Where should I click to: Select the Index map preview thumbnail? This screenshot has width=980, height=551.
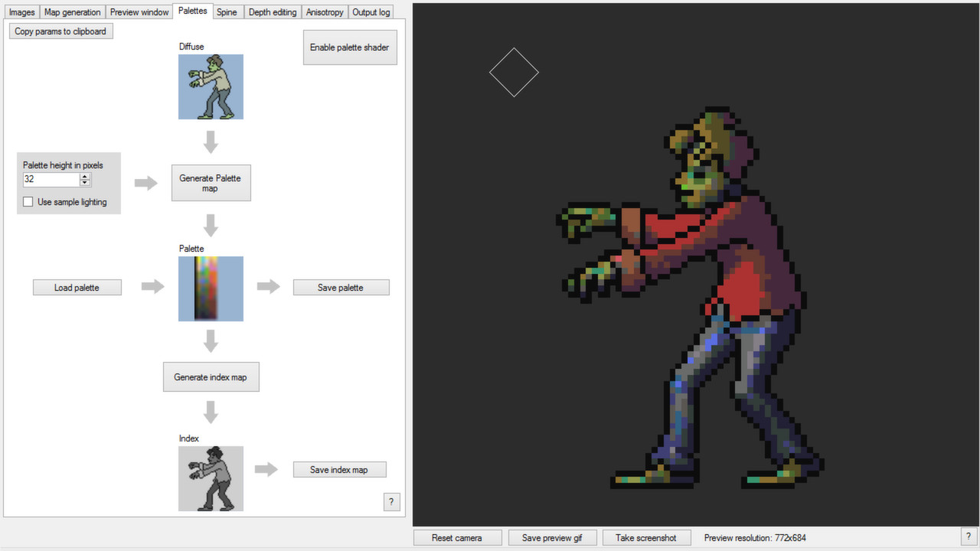(211, 478)
